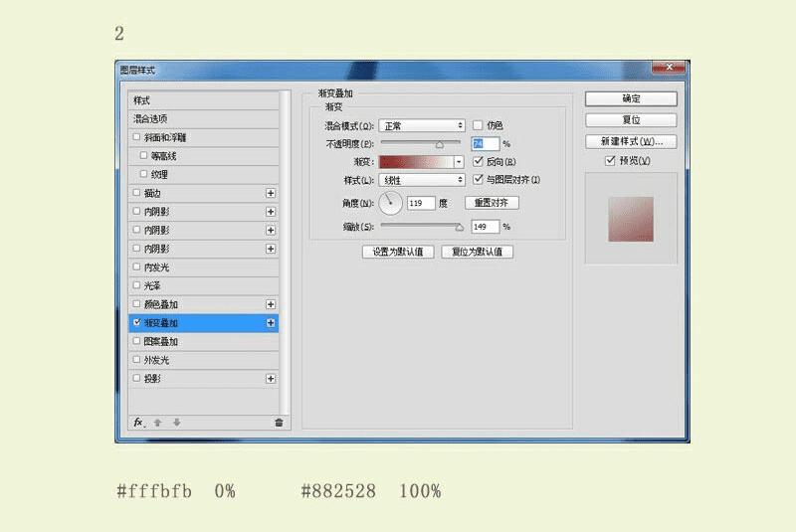Toggle the 预览 preview checkbox
Image resolution: width=796 pixels, height=532 pixels.
tap(610, 161)
